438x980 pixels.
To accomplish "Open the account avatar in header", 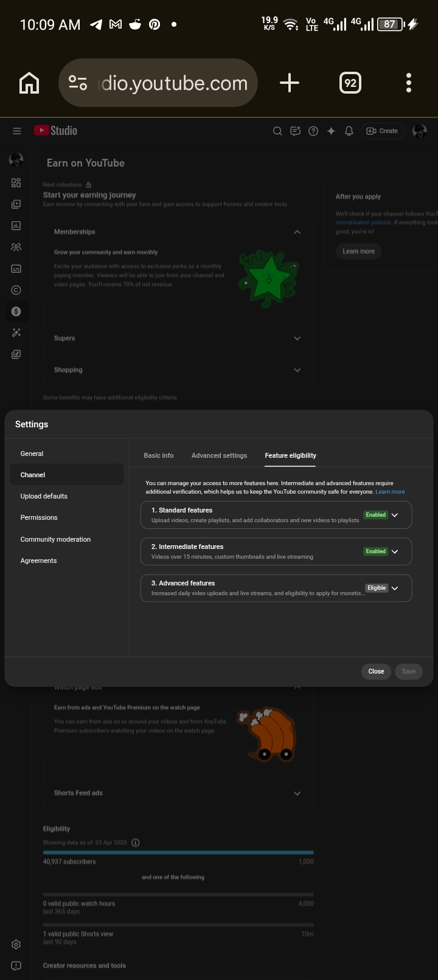I will (420, 131).
